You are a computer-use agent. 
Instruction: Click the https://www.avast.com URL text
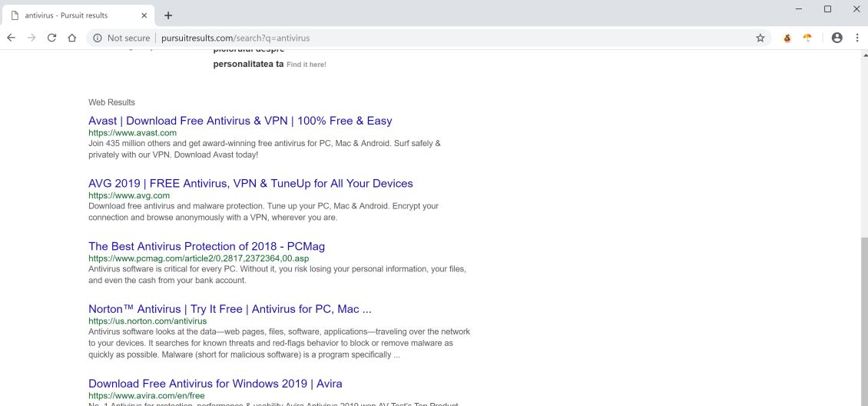tap(132, 133)
